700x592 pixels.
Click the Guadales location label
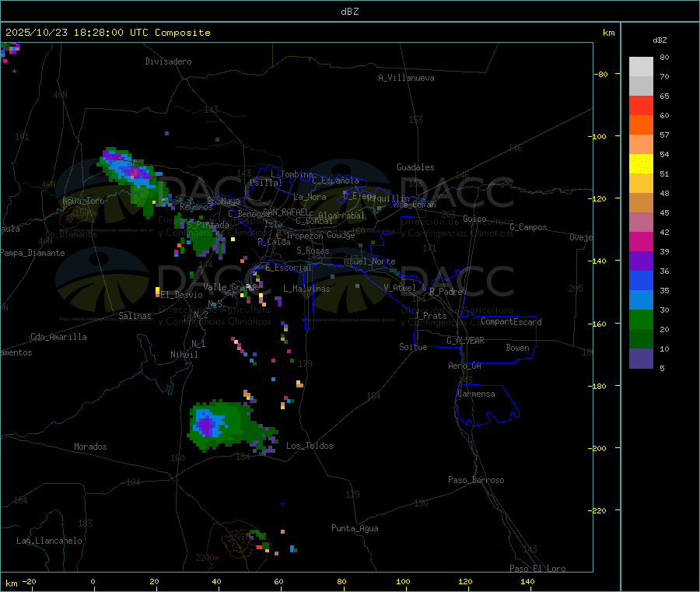415,167
